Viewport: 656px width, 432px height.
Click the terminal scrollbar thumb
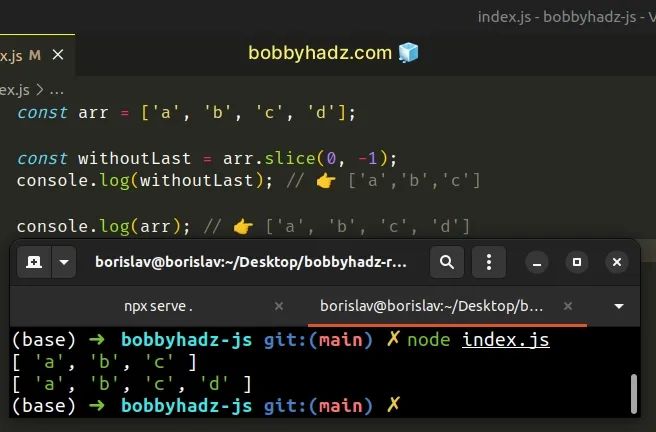click(634, 393)
